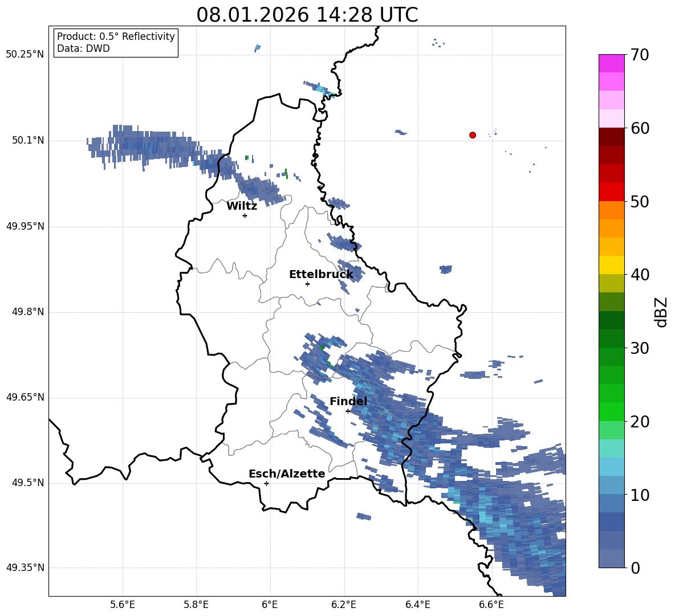Click the Product: 0.5° Reflectivity text

point(116,36)
